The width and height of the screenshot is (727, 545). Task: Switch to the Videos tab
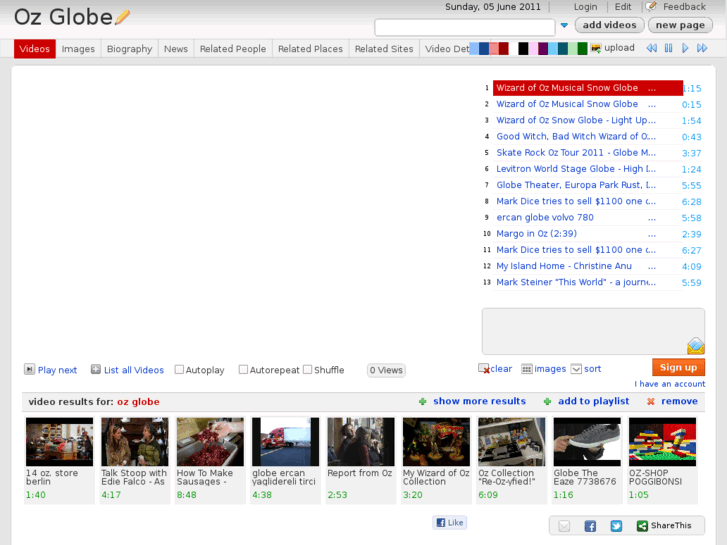coord(35,49)
